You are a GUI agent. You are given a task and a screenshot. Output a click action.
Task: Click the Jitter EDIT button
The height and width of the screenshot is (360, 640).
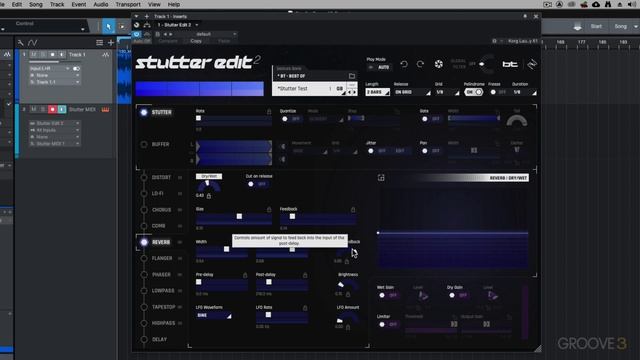400,151
